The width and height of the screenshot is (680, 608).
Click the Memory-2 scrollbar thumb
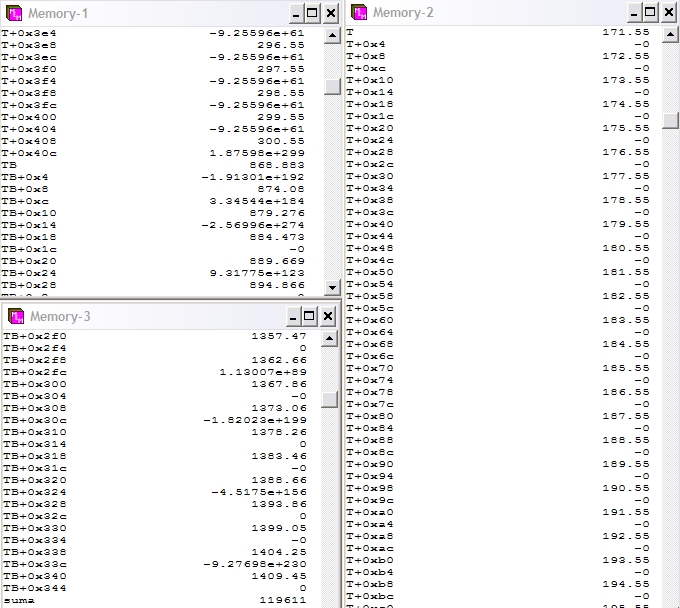670,120
